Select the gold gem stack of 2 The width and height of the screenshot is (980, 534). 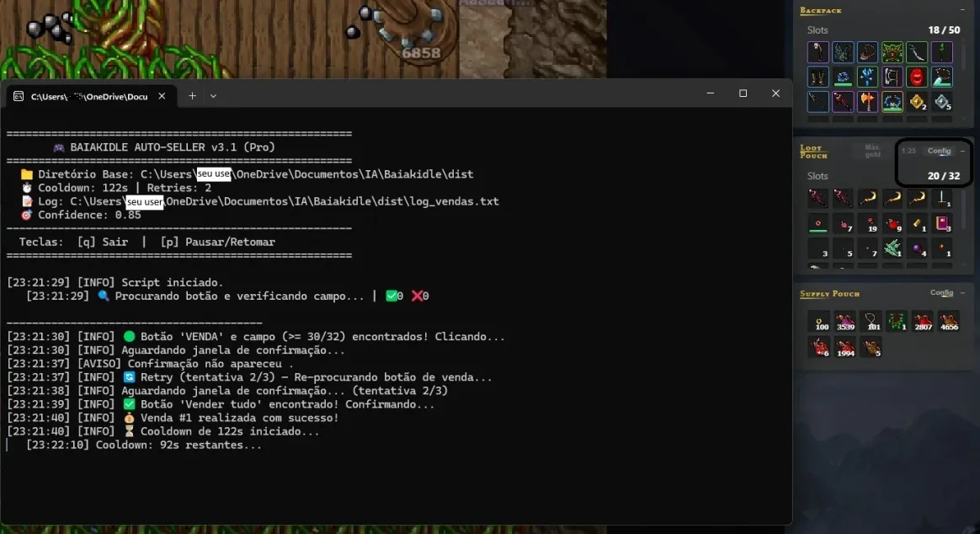coord(917,101)
